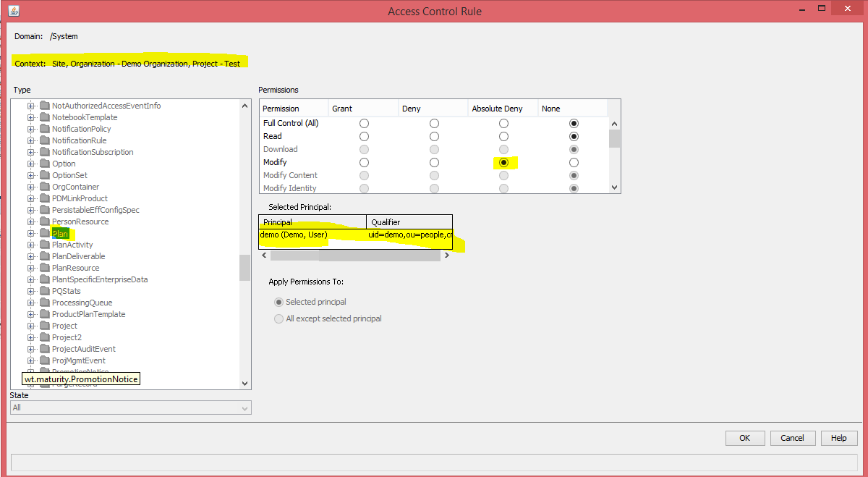
Task: Expand the ProductPlanTemplate tree node
Action: click(x=31, y=314)
